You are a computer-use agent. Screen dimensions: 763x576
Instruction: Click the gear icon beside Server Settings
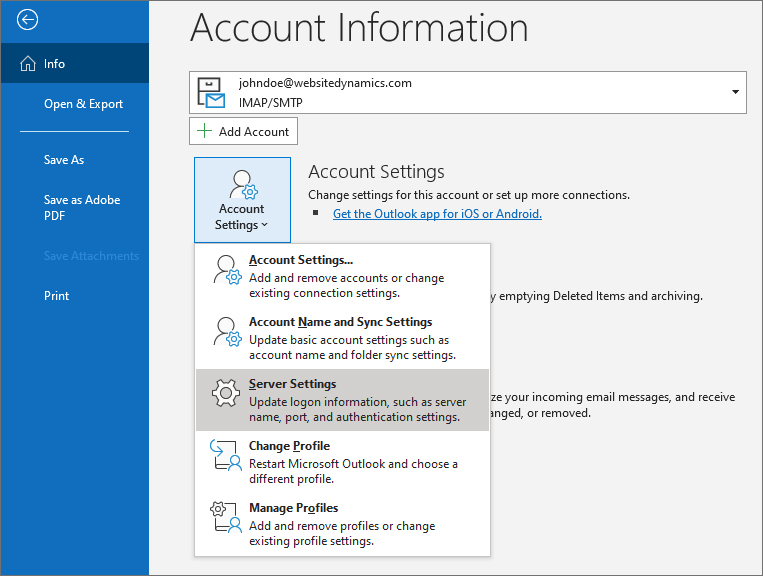[x=226, y=393]
